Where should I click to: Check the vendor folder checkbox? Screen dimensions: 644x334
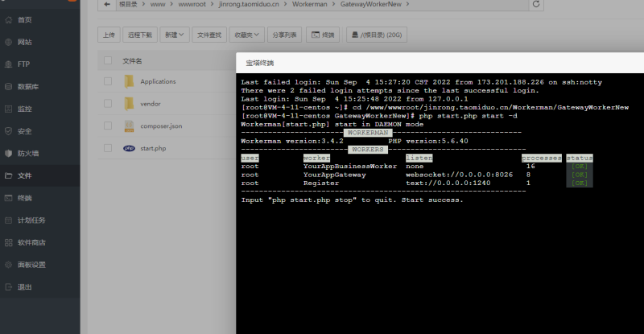coord(108,104)
